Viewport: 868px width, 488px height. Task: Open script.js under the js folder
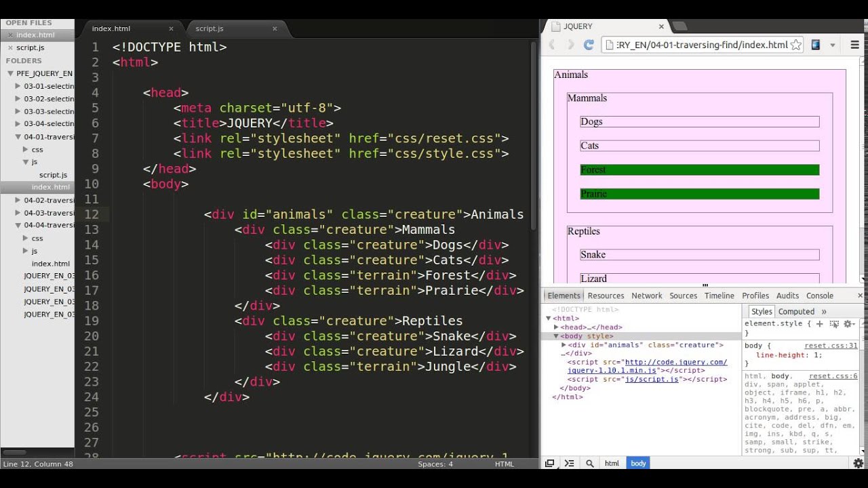pyautogui.click(x=53, y=175)
